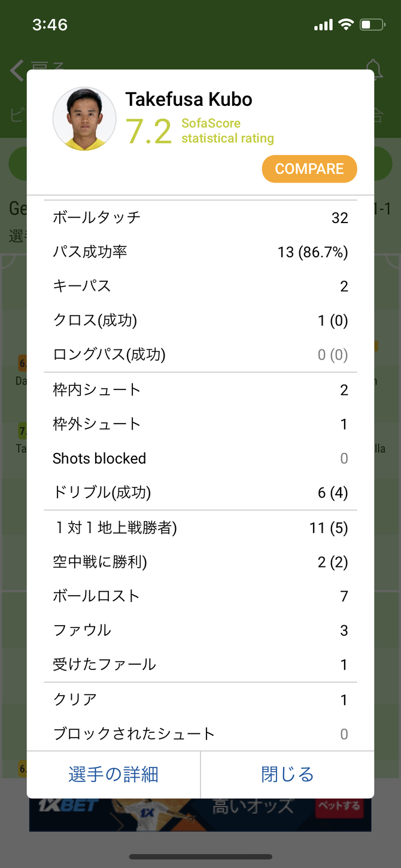Tap the 3:46 clock in status bar
Viewport: 401px width, 868px height.
(50, 25)
